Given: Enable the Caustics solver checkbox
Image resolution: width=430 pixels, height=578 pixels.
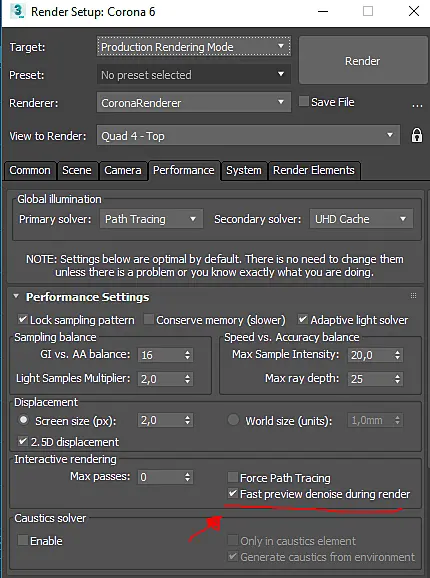Looking at the screenshot, I should (x=23, y=540).
